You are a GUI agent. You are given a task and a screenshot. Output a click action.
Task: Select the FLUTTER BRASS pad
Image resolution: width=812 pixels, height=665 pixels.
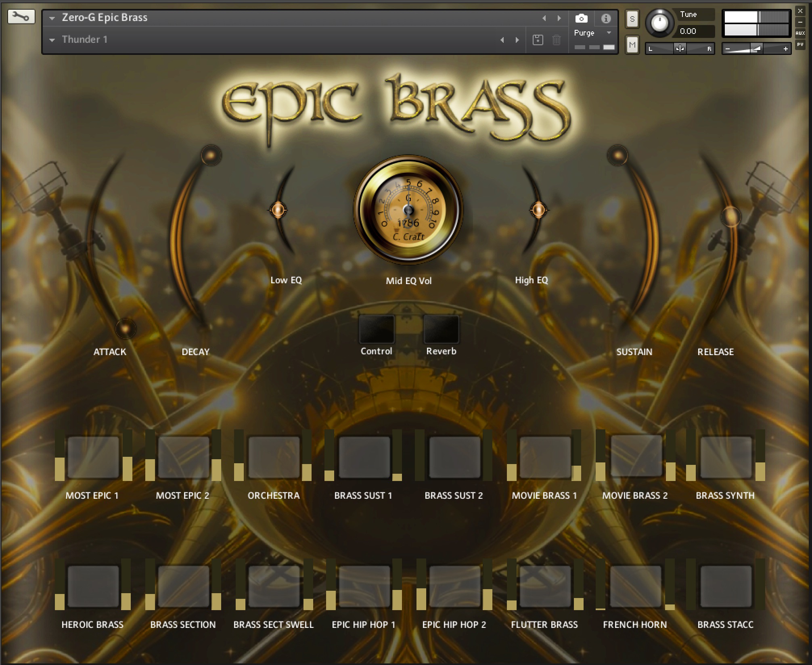(545, 586)
